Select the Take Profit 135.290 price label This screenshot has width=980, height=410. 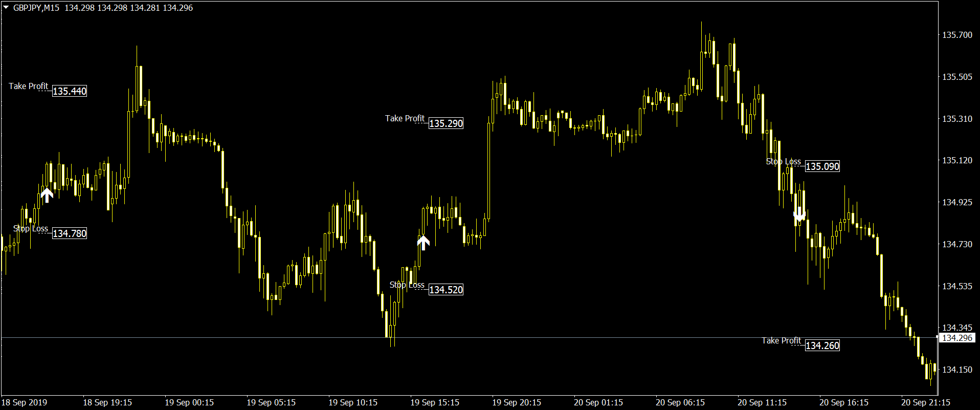tap(446, 123)
